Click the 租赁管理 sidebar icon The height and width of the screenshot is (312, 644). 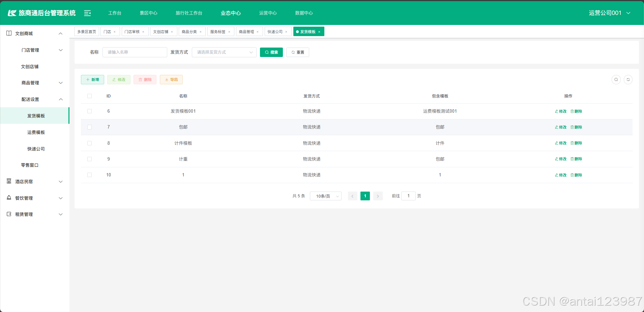(9, 214)
